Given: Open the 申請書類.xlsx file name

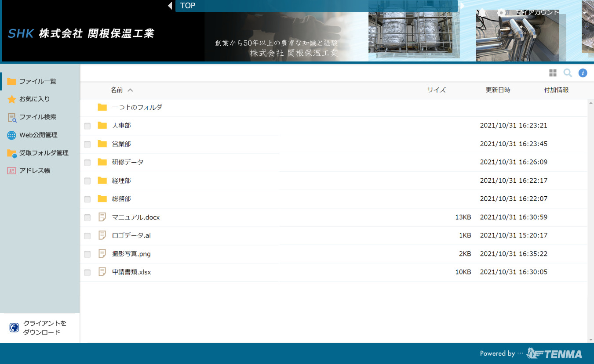Looking at the screenshot, I should click(131, 272).
